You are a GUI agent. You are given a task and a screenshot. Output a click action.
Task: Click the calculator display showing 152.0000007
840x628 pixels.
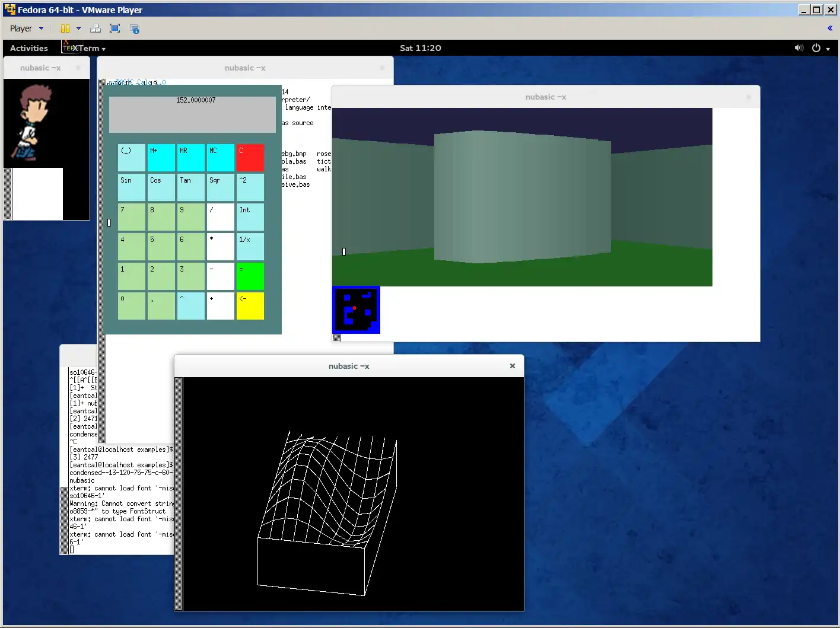tap(193, 114)
